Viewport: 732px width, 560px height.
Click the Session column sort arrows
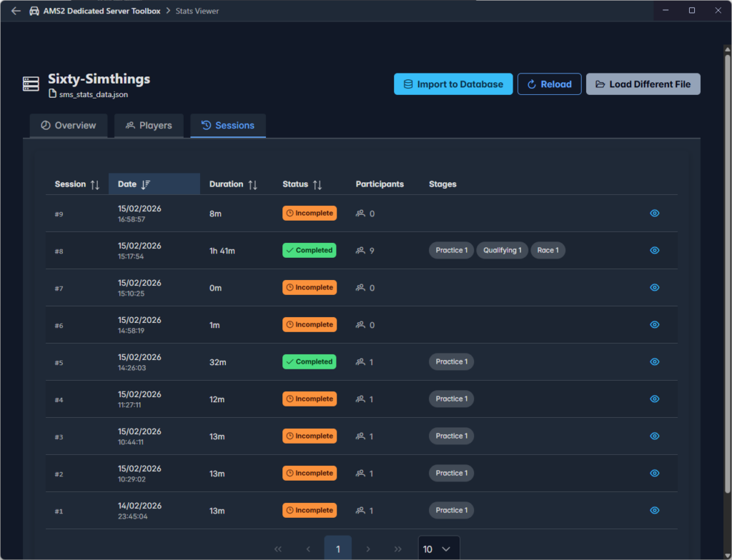tap(95, 184)
